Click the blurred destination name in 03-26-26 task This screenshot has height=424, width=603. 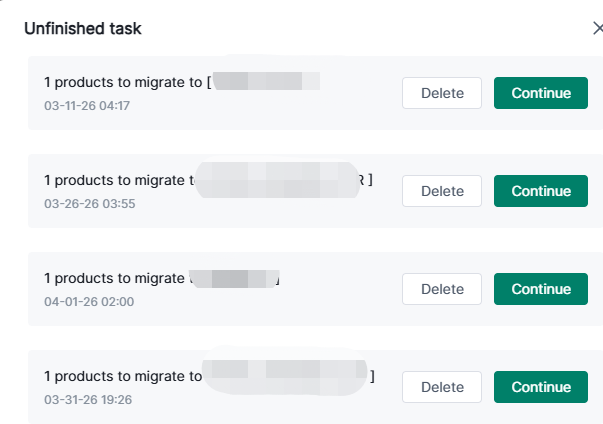pyautogui.click(x=278, y=180)
